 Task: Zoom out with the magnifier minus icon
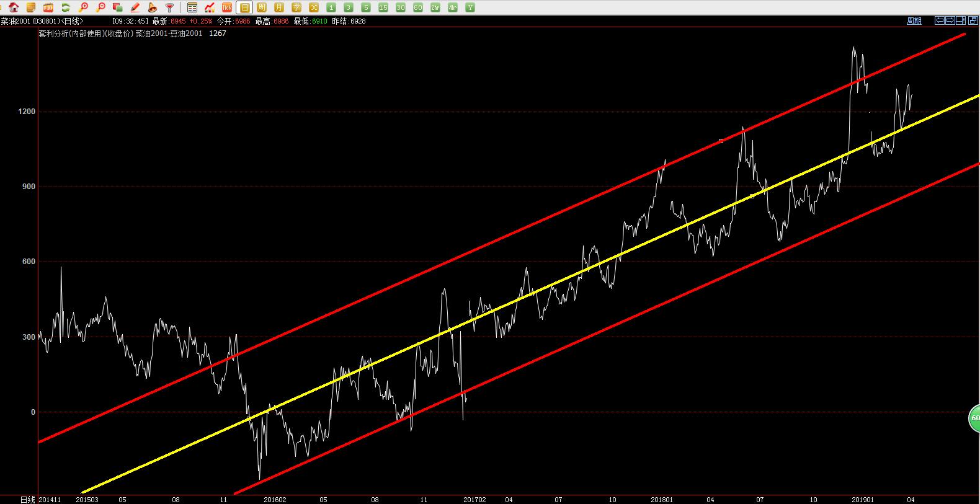click(x=100, y=7)
